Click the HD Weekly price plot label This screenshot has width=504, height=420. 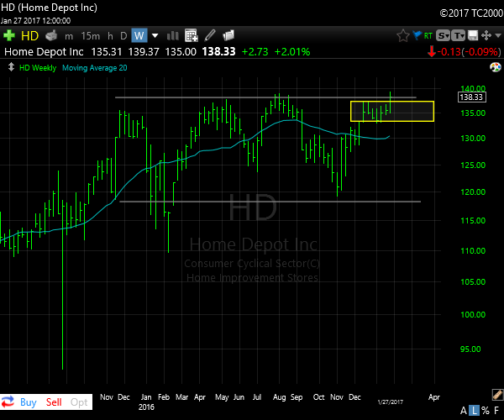pos(38,68)
